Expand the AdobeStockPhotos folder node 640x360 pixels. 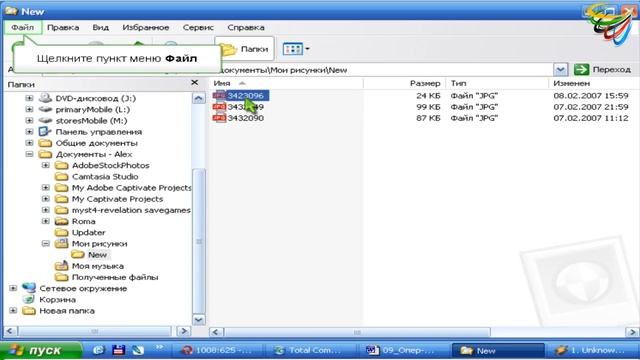45,165
